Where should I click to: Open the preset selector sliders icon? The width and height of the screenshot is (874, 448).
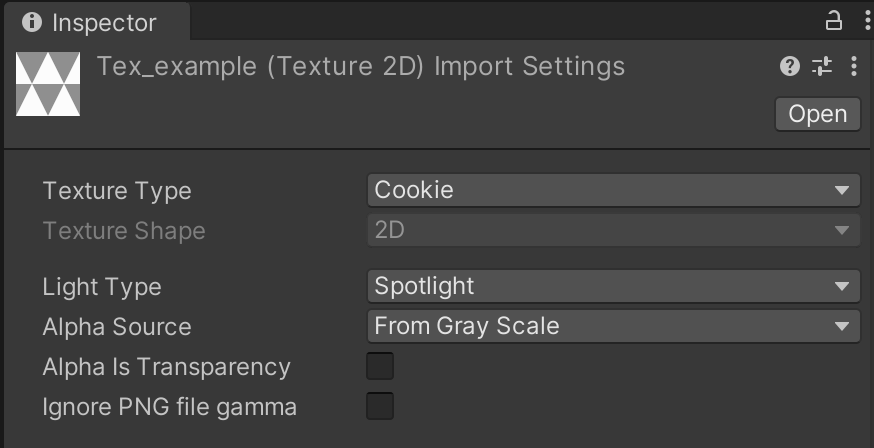coord(822,66)
